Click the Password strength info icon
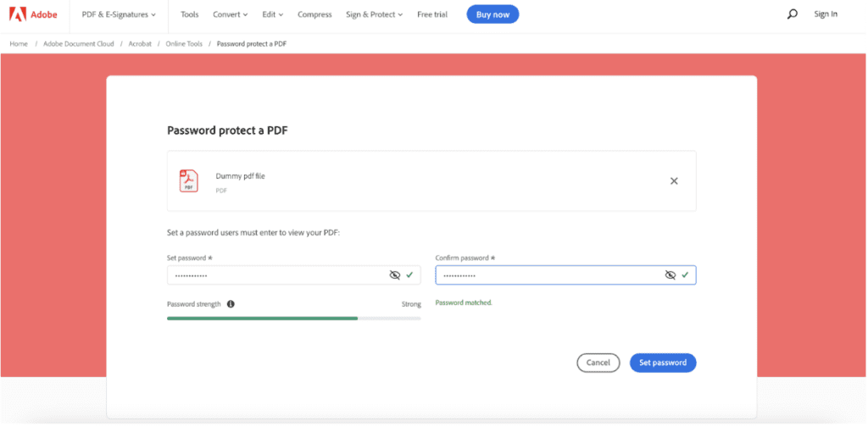868x427 pixels. point(231,303)
